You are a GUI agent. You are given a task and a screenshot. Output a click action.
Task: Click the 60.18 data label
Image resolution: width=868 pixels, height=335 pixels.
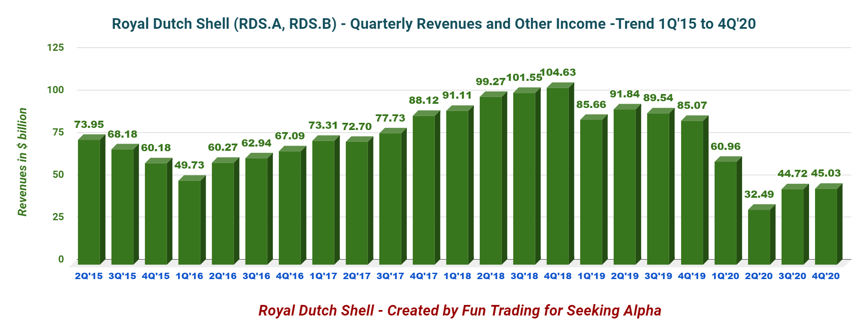click(x=156, y=148)
